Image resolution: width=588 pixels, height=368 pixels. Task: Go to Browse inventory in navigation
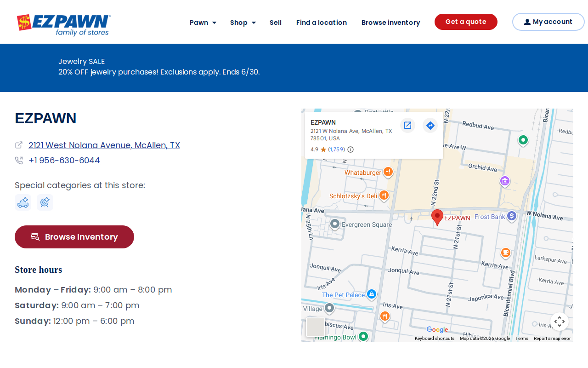click(x=391, y=23)
